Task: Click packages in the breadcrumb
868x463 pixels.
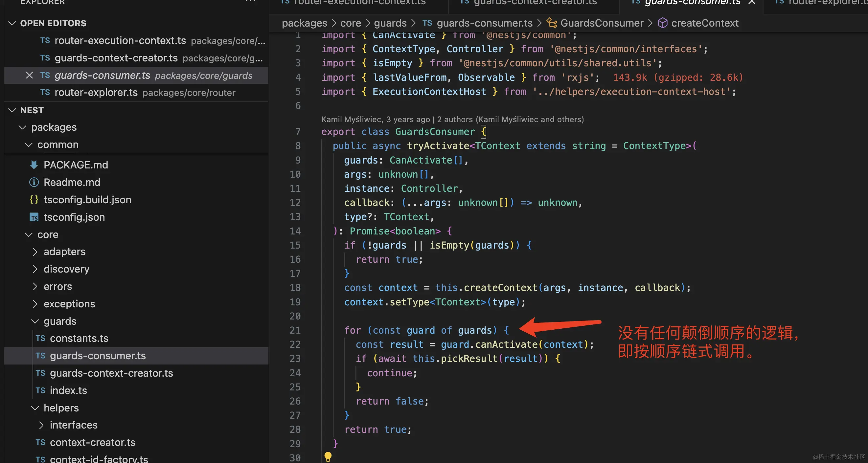Action: point(304,23)
